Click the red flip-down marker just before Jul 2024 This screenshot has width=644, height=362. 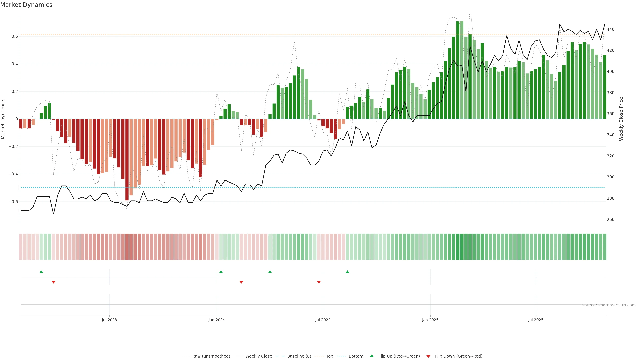[319, 282]
